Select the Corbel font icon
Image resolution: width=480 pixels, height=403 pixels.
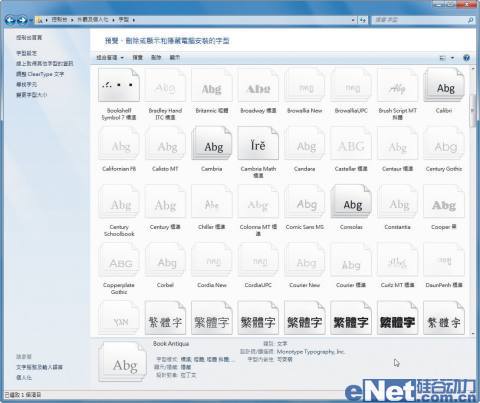(x=165, y=260)
